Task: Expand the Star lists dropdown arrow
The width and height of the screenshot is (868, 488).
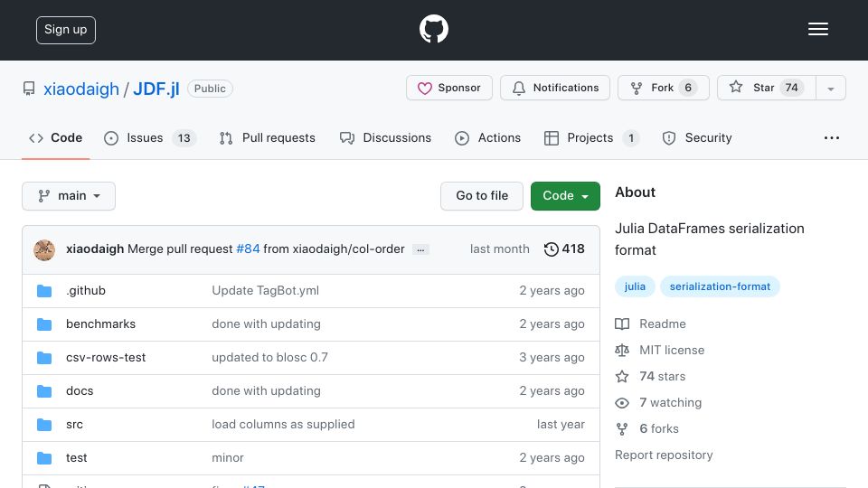Action: [x=830, y=89]
